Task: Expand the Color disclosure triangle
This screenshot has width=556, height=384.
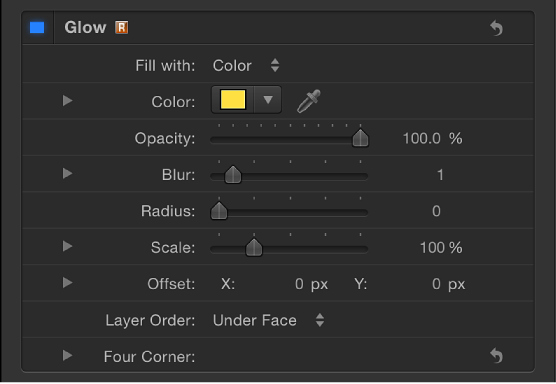Action: (x=67, y=101)
